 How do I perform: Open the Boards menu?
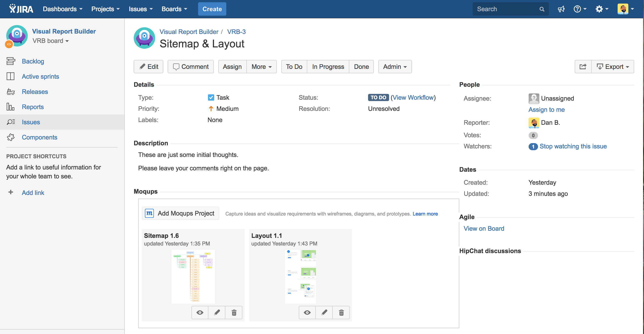click(x=174, y=9)
